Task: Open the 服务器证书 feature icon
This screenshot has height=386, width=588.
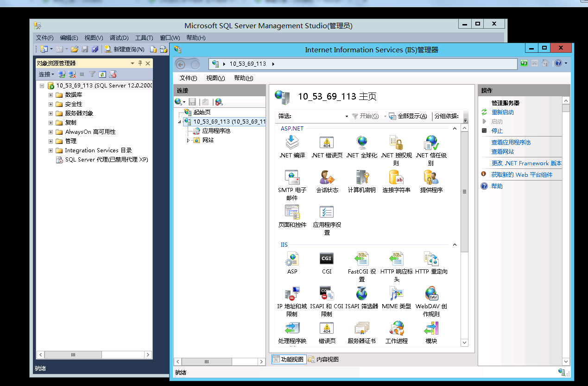Action: coord(361,329)
